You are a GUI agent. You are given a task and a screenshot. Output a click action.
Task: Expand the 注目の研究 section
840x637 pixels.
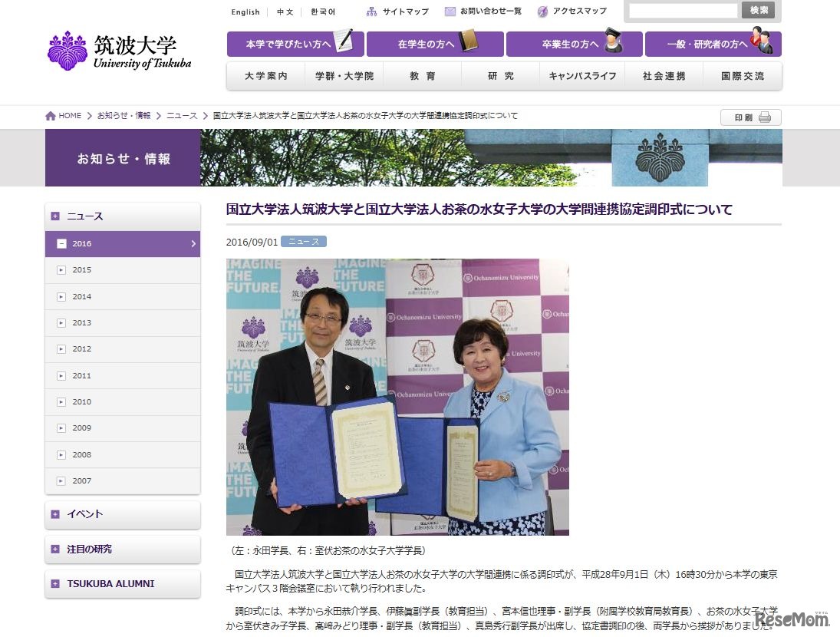[x=123, y=550]
